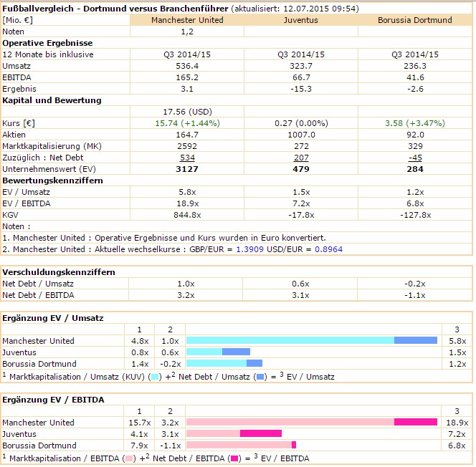Click the light cyan KUV legend swatch
Viewport: 476px width, 467px height.
(x=154, y=377)
